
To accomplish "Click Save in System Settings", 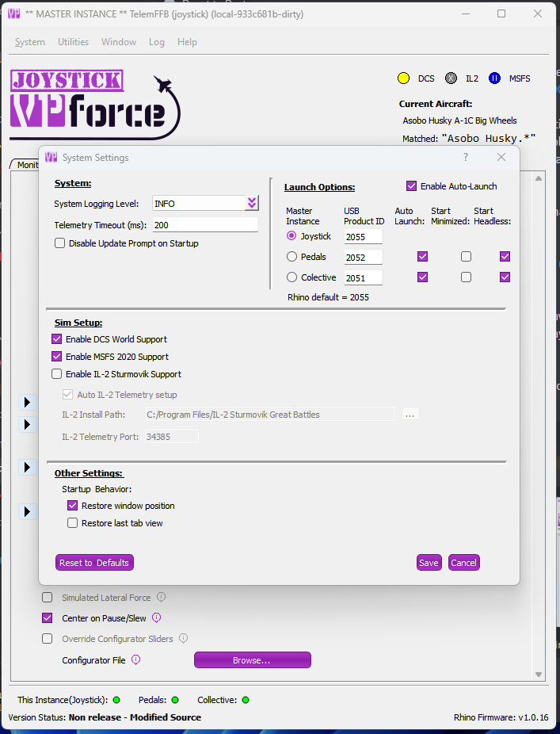I will click(429, 563).
